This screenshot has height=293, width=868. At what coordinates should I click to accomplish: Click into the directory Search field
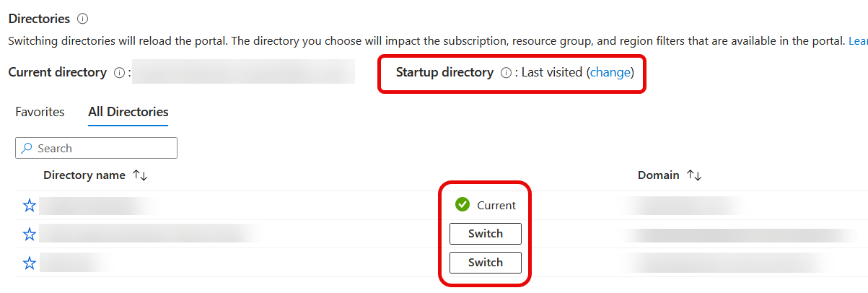pyautogui.click(x=101, y=148)
